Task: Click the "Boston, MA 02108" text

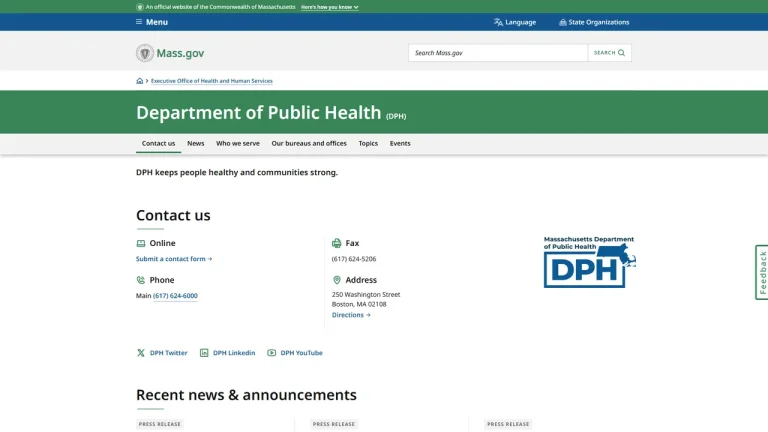Action: coord(359,304)
